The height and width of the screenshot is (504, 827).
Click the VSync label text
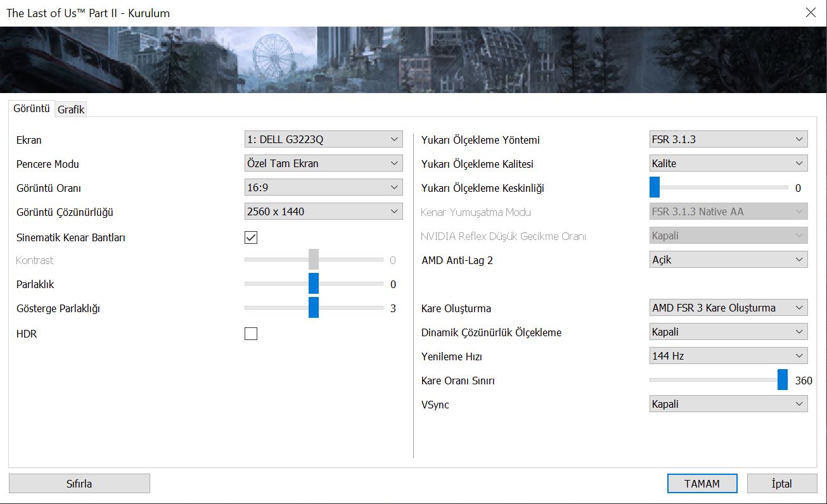(x=435, y=405)
